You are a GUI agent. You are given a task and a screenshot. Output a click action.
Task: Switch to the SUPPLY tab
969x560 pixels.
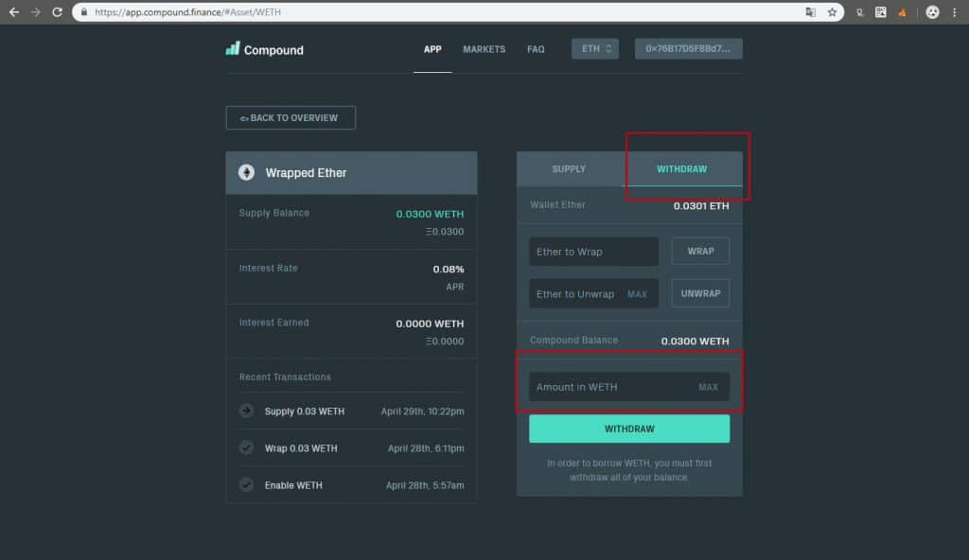click(x=569, y=168)
